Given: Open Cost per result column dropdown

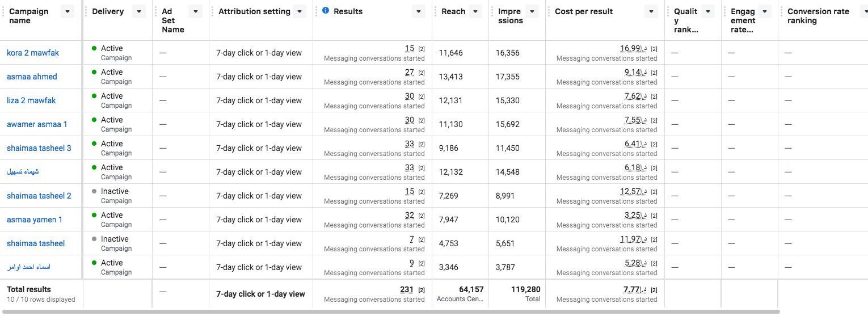Looking at the screenshot, I should pyautogui.click(x=651, y=11).
